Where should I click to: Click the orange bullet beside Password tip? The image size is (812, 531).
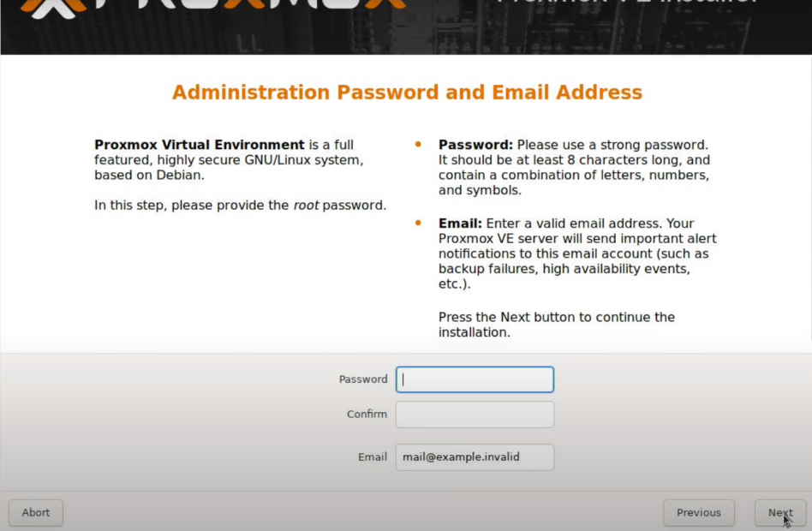[x=418, y=145]
